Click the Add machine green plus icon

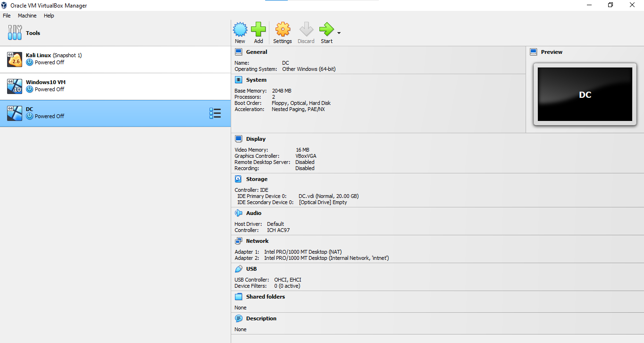click(259, 30)
